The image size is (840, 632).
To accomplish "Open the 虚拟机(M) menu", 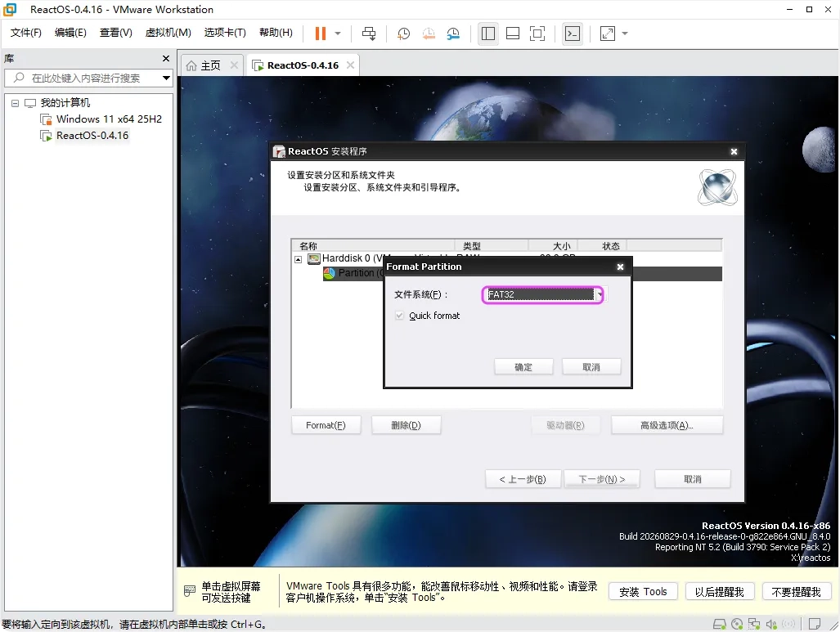I will click(x=168, y=33).
